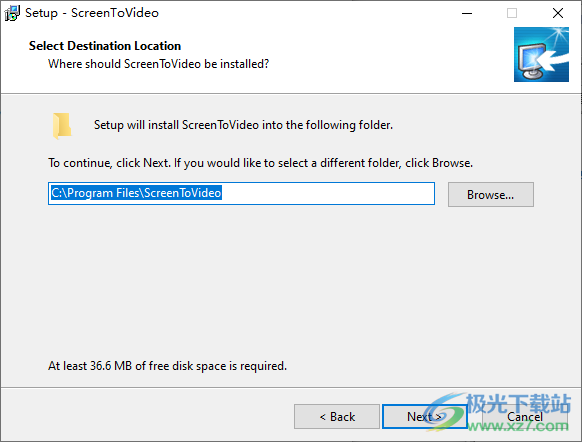The image size is (582, 442).
Task: Click the 36.6 MB free disk space notice
Action: pos(167,366)
